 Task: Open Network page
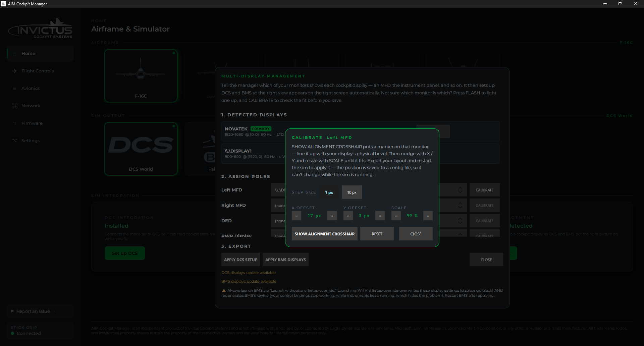(x=40, y=106)
